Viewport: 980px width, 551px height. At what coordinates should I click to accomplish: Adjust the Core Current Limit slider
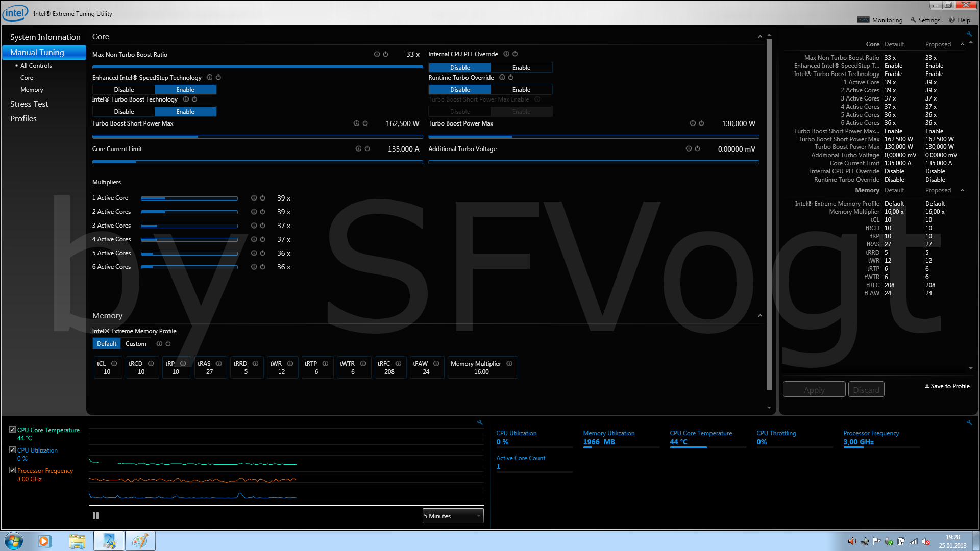[x=257, y=162]
